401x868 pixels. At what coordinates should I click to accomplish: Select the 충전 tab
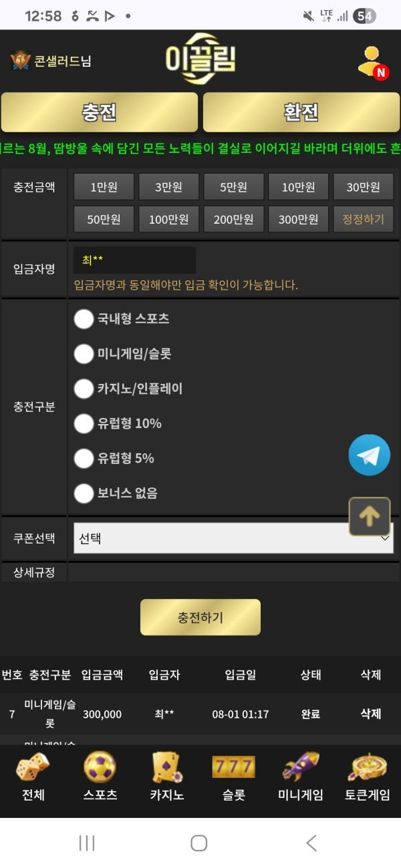click(100, 112)
